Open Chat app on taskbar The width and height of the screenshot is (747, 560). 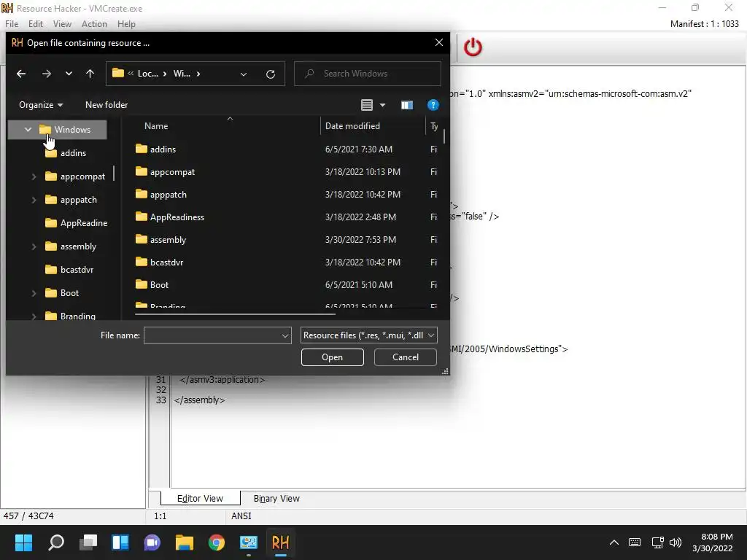(152, 542)
